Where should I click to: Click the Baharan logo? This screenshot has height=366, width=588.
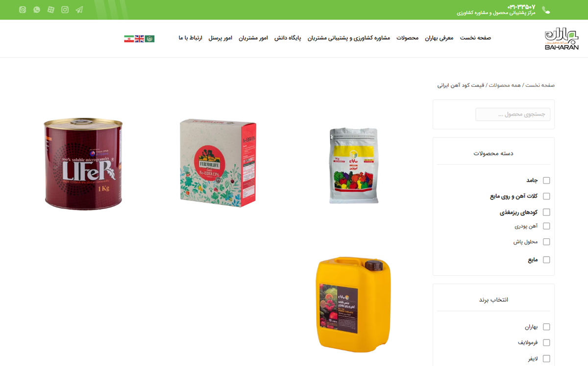pyautogui.click(x=562, y=38)
